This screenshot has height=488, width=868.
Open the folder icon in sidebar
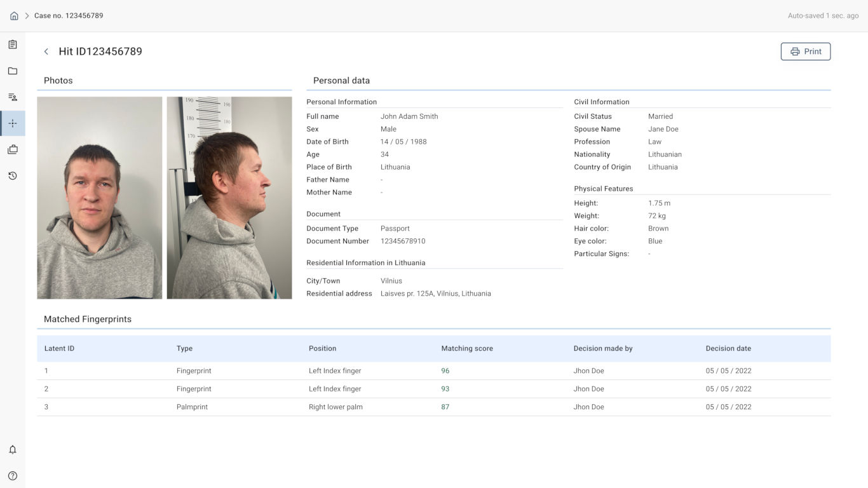click(13, 71)
